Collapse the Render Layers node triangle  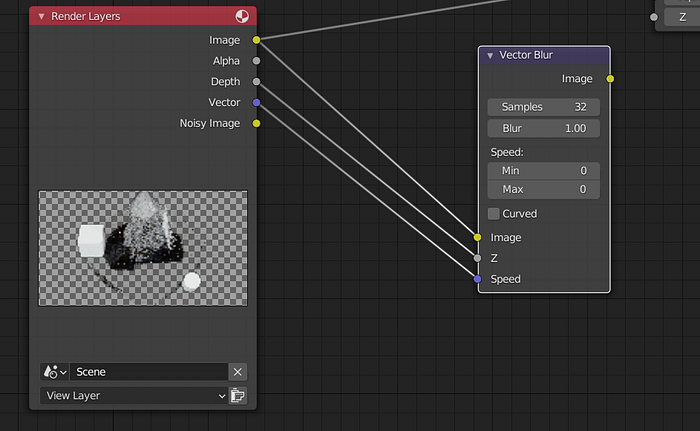click(x=42, y=17)
